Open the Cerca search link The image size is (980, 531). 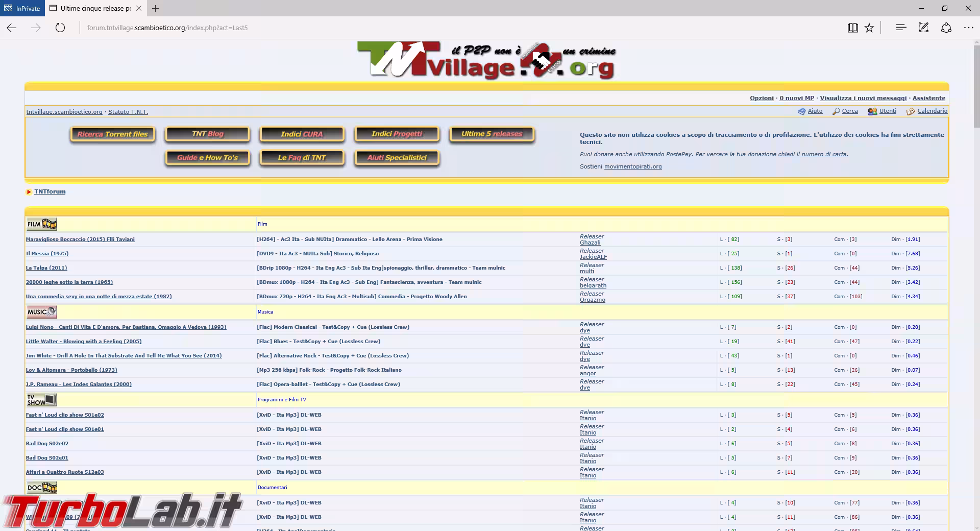coord(849,111)
